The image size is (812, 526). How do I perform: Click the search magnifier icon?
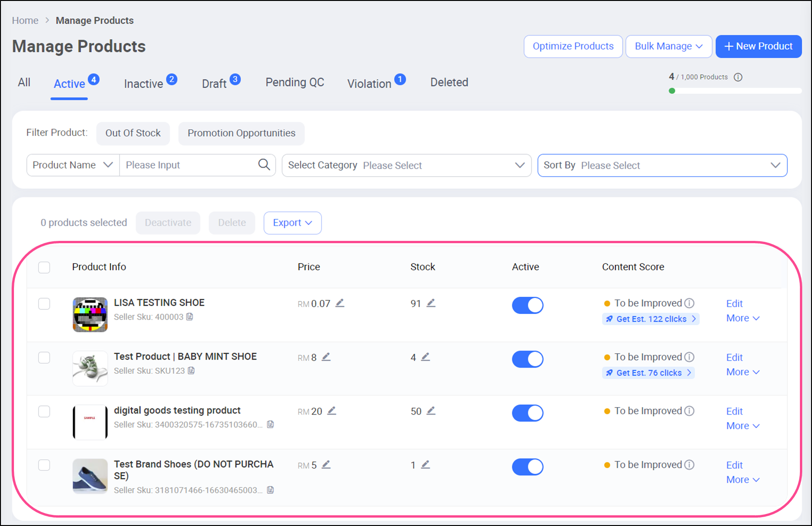pyautogui.click(x=264, y=165)
